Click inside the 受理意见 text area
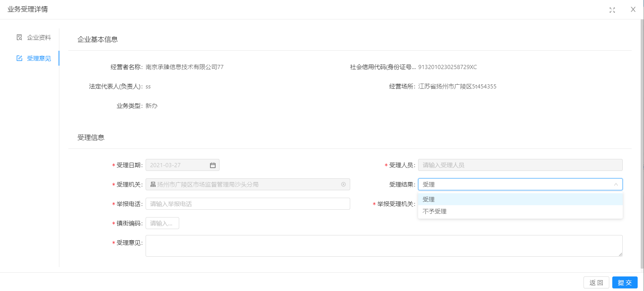644x291 pixels. tap(384, 245)
